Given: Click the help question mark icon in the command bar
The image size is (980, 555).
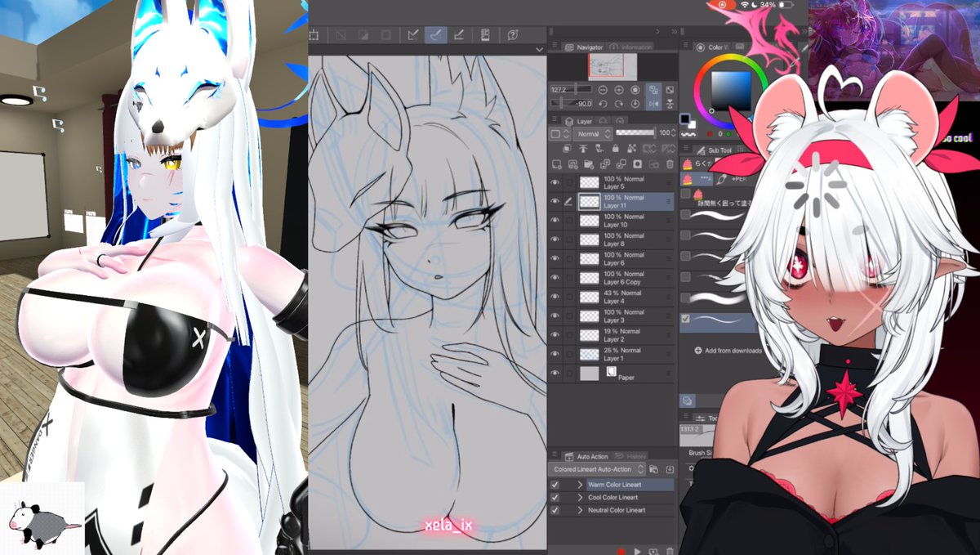Looking at the screenshot, I should click(x=513, y=34).
